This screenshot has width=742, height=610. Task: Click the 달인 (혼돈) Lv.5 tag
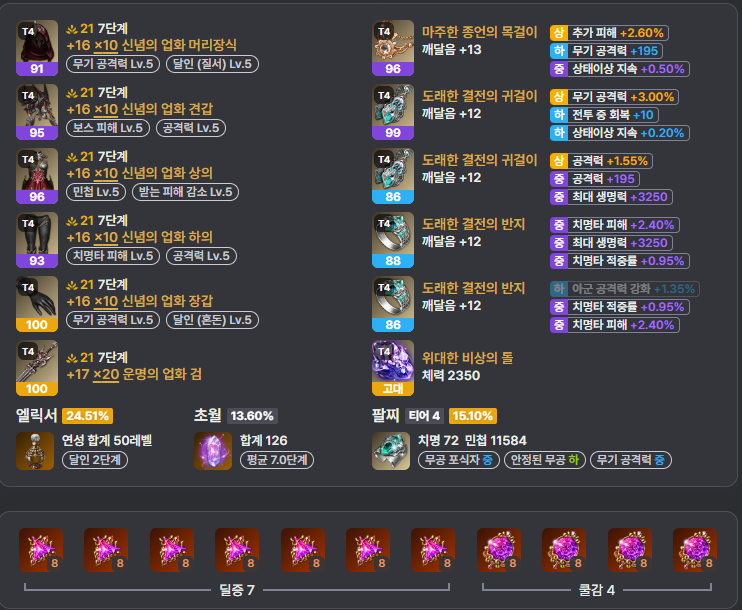212,320
